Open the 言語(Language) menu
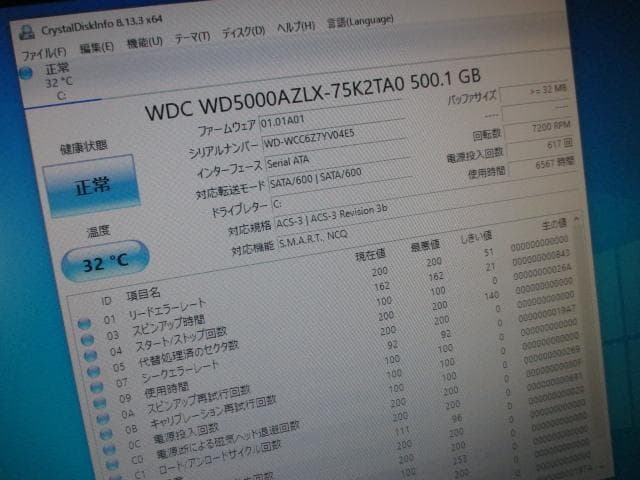Image resolution: width=640 pixels, height=480 pixels. pos(360,21)
